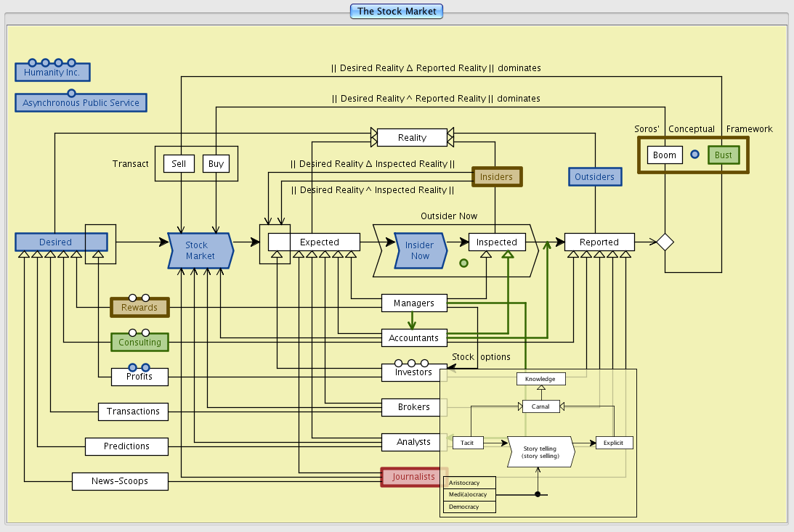Click the black dot connector beside Medi(a)ocracy
This screenshot has height=532, width=794.
click(538, 494)
